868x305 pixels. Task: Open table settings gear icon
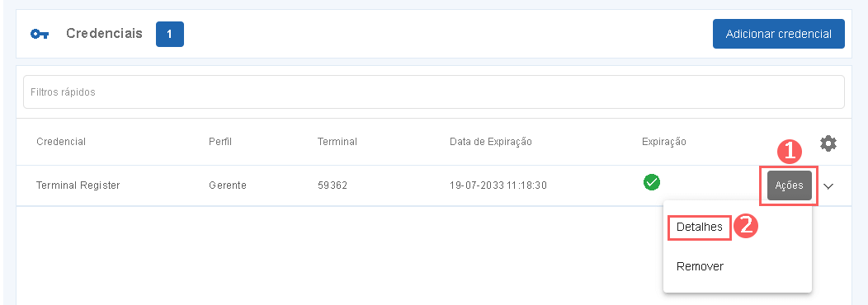828,144
